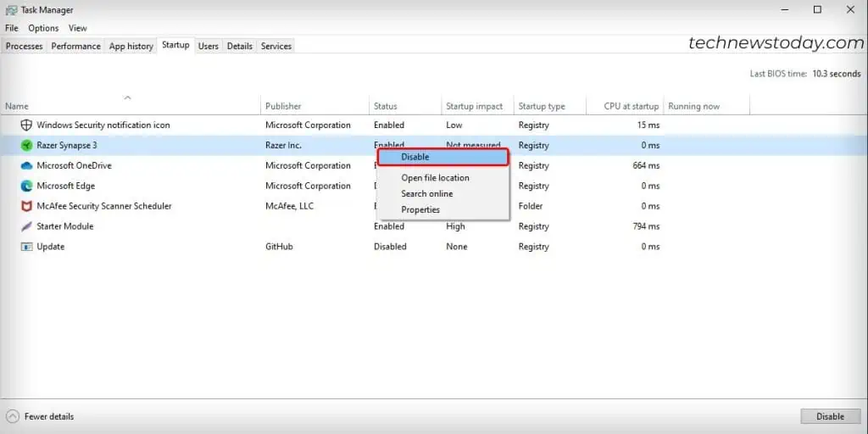
Task: Click the GitHub publisher cell
Action: point(279,247)
